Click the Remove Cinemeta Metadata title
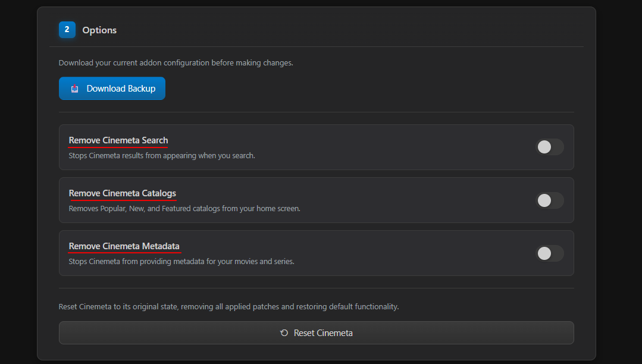 pos(124,246)
